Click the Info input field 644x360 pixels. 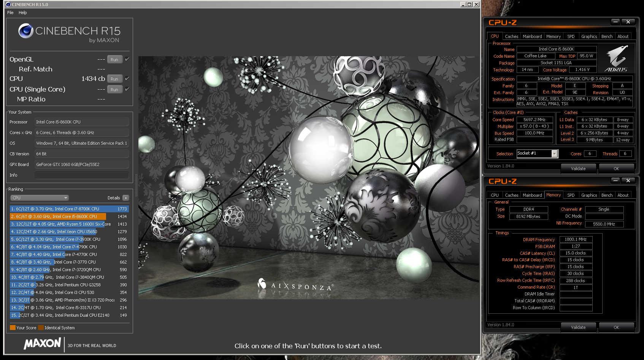(82, 175)
